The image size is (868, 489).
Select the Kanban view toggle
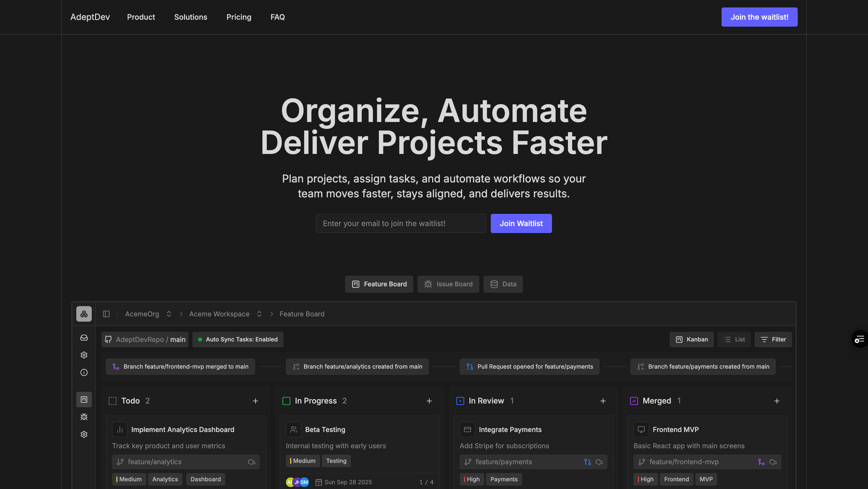[x=691, y=339]
